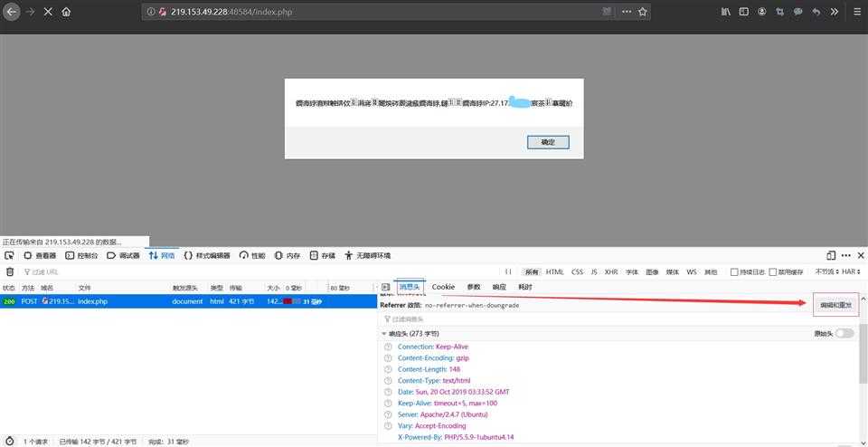868x447 pixels.
Task: Open the Debugger tab
Action: point(124,255)
